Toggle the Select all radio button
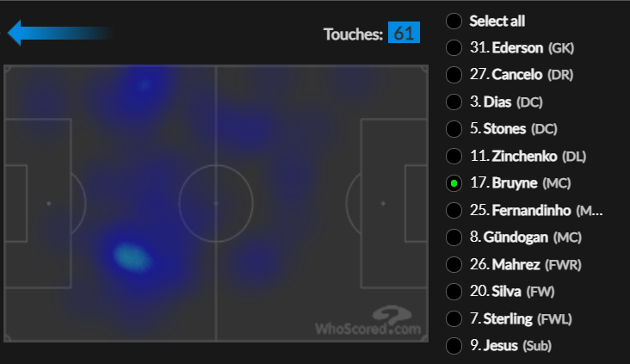The image size is (630, 364). (454, 21)
